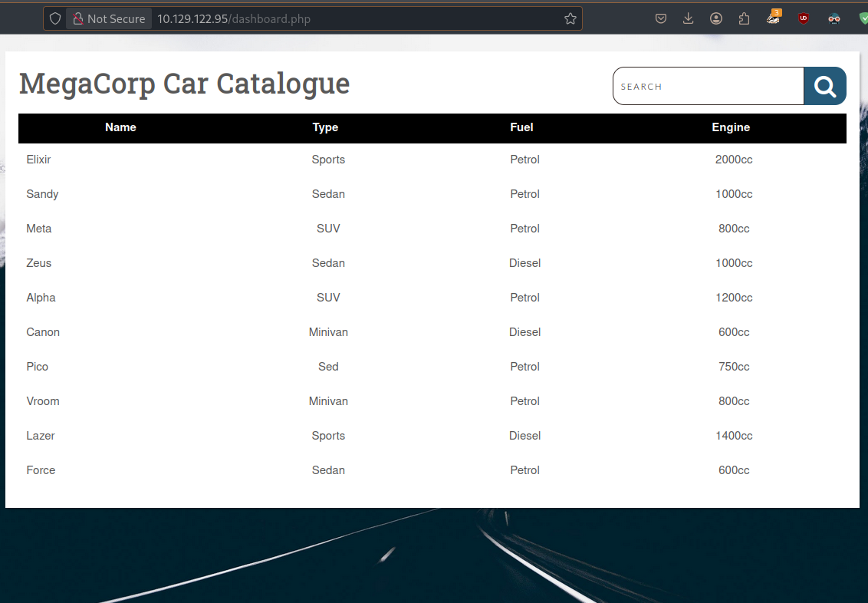Open the tracking protection shield icon
This screenshot has height=603, width=868.
pos(55,18)
